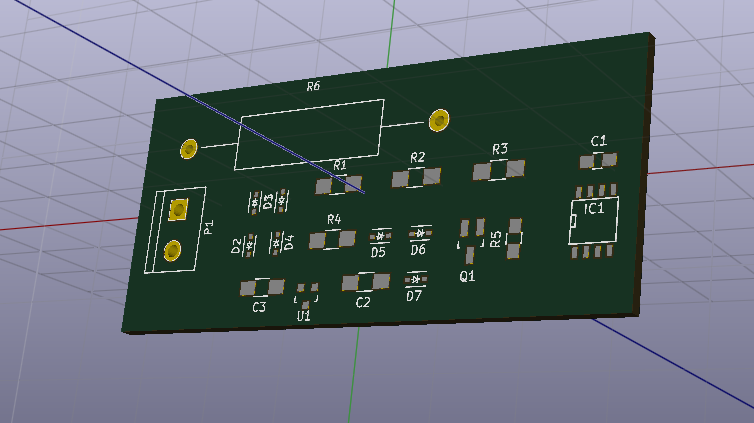Select the C3 capacitor near bottom left
754x423 pixels.
click(x=262, y=288)
